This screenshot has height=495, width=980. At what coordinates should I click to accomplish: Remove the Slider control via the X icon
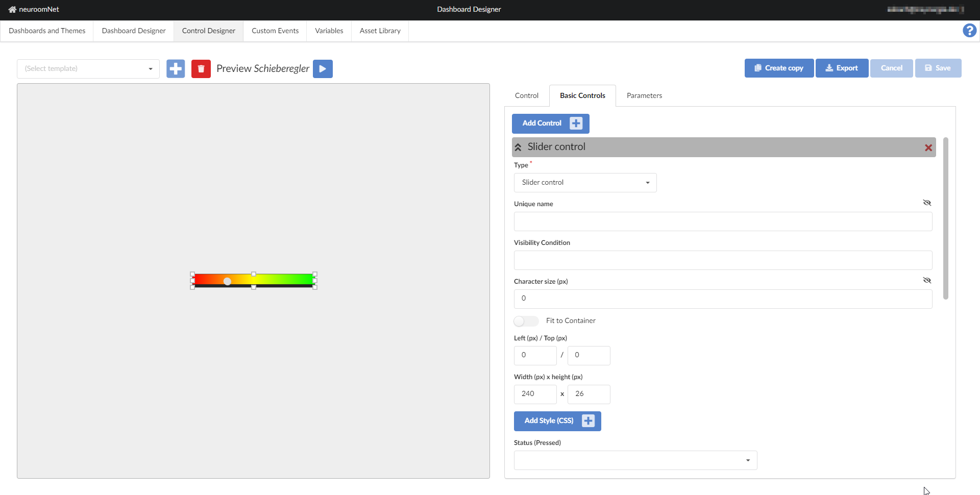coord(928,148)
